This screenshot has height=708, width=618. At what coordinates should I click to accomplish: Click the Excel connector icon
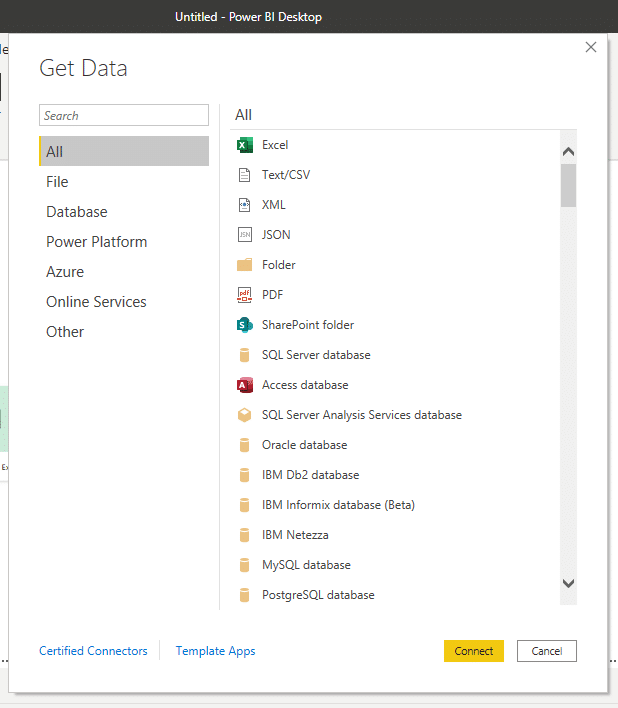pyautogui.click(x=244, y=145)
